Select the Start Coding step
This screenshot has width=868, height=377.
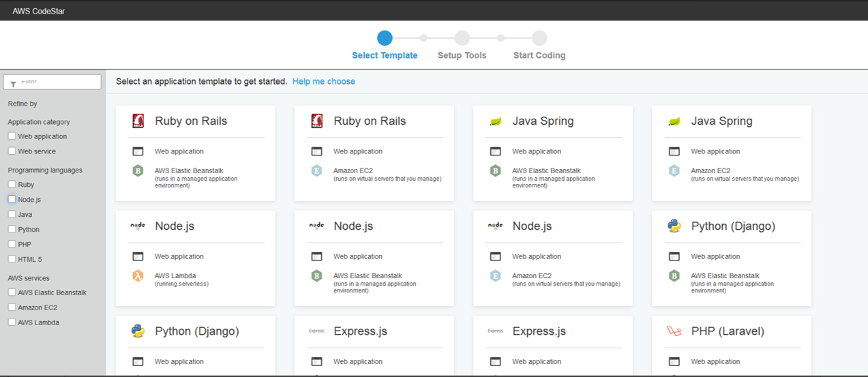[539, 38]
